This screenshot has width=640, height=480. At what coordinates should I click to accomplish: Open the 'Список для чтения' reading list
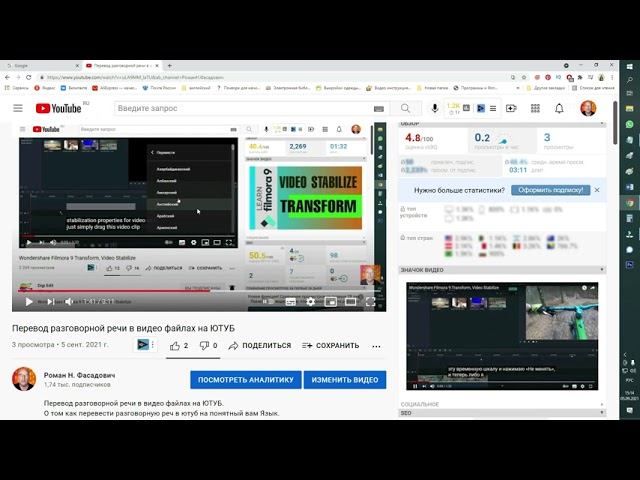pyautogui.click(x=593, y=88)
